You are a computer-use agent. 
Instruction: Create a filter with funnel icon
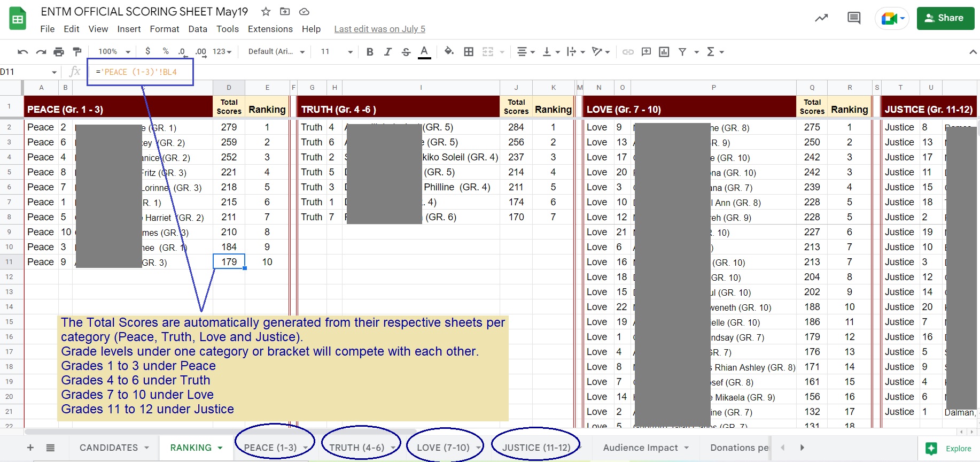pos(682,52)
